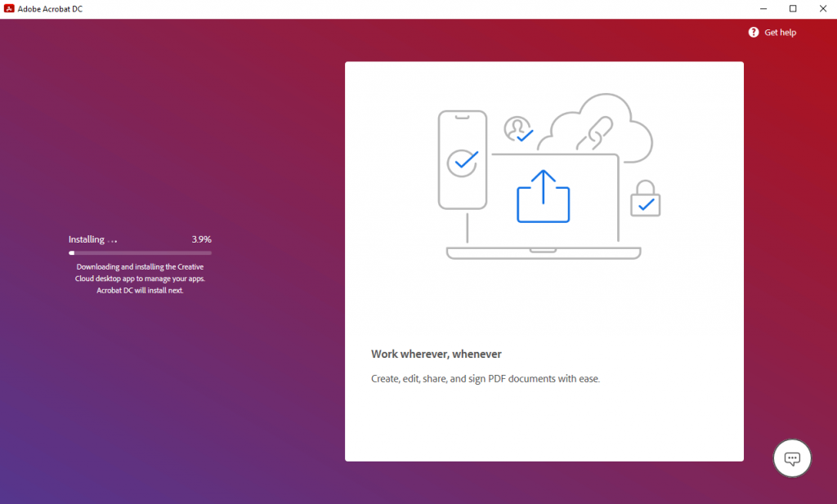Click the installation progress bar
The height and width of the screenshot is (504, 837).
click(x=140, y=252)
